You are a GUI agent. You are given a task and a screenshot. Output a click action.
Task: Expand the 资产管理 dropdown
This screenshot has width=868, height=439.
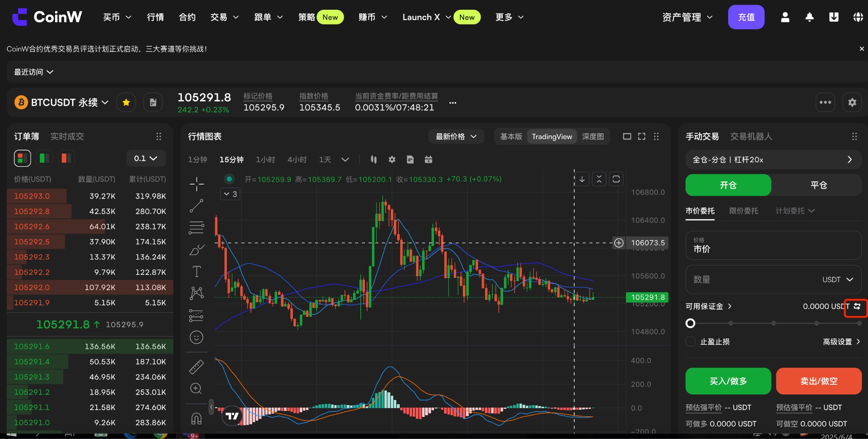[x=687, y=17]
